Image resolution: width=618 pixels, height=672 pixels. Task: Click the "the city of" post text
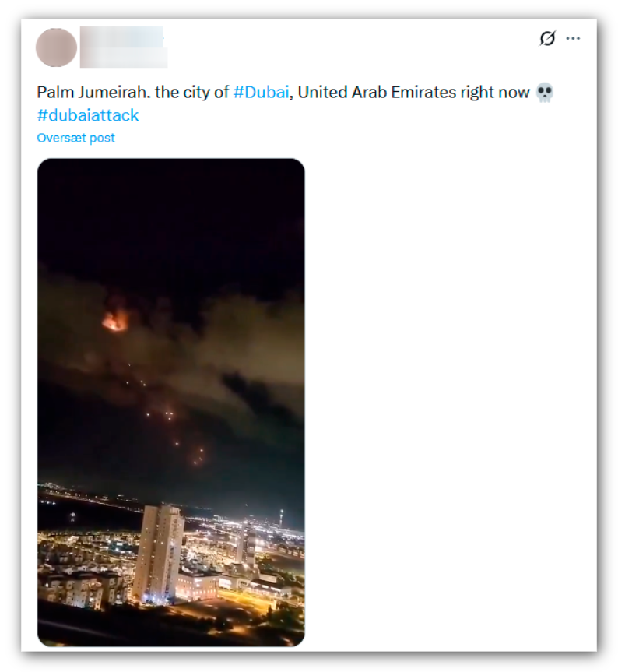(192, 93)
